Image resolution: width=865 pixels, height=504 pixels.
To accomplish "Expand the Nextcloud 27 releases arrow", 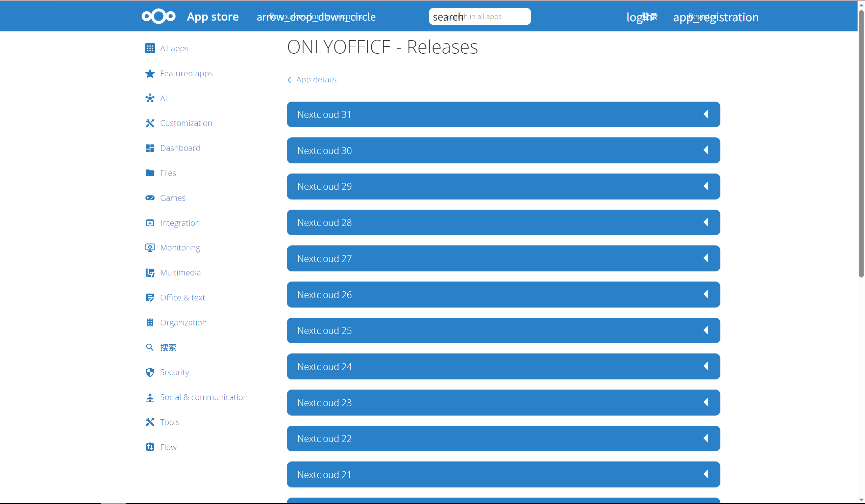I will [706, 258].
